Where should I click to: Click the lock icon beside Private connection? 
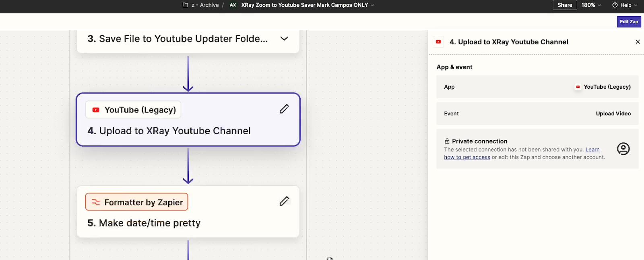pos(447,141)
